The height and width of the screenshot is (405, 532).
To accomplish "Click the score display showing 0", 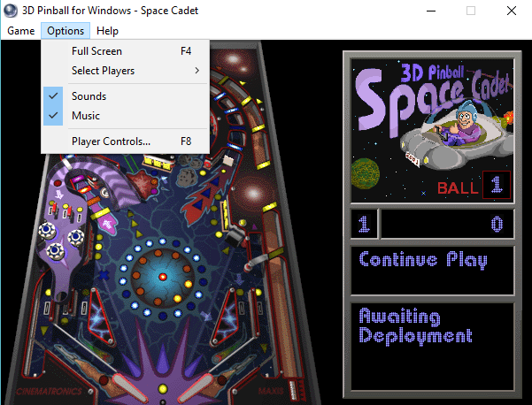I will click(447, 224).
